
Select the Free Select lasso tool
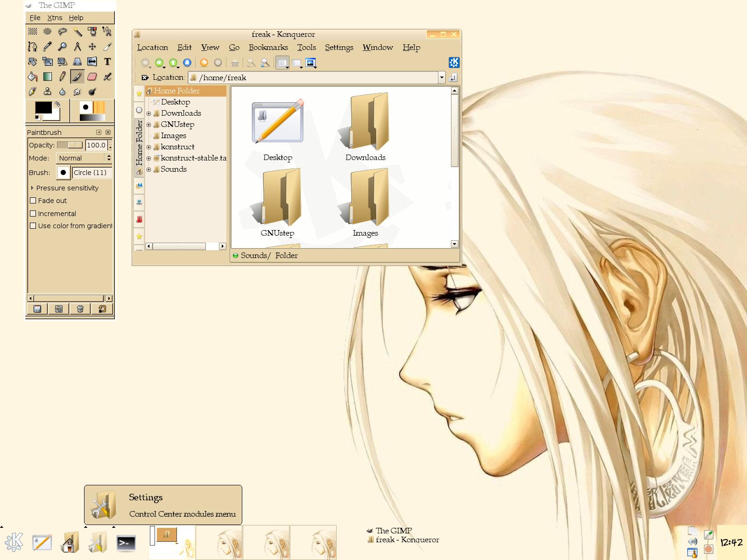click(x=62, y=31)
